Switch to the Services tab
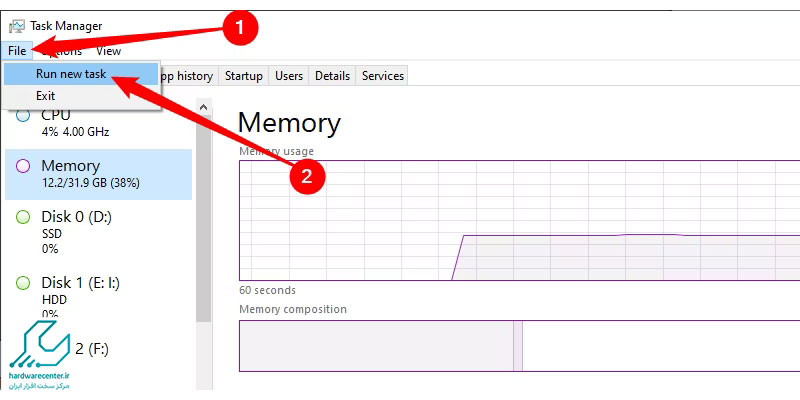This screenshot has height=400, width=800. point(383,76)
